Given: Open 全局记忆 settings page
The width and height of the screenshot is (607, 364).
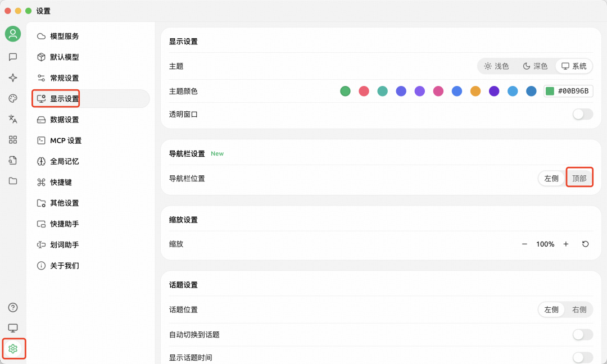Looking at the screenshot, I should click(90, 161).
